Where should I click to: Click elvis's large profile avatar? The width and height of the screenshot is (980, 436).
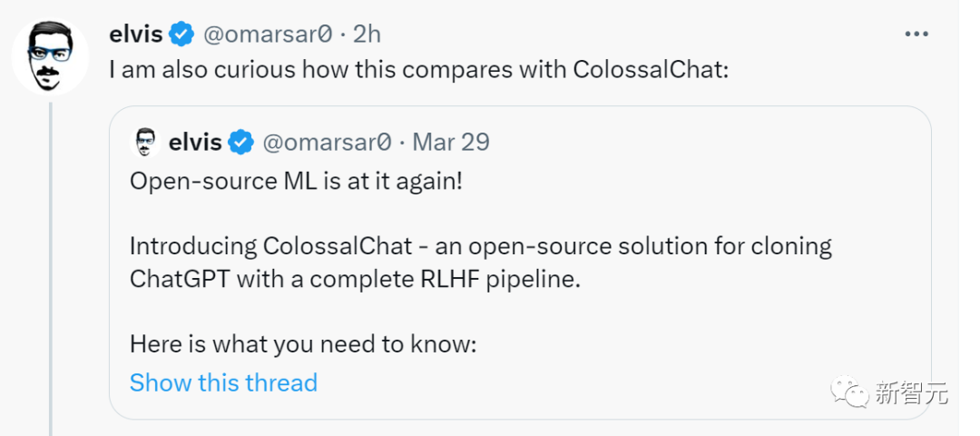pyautogui.click(x=51, y=56)
